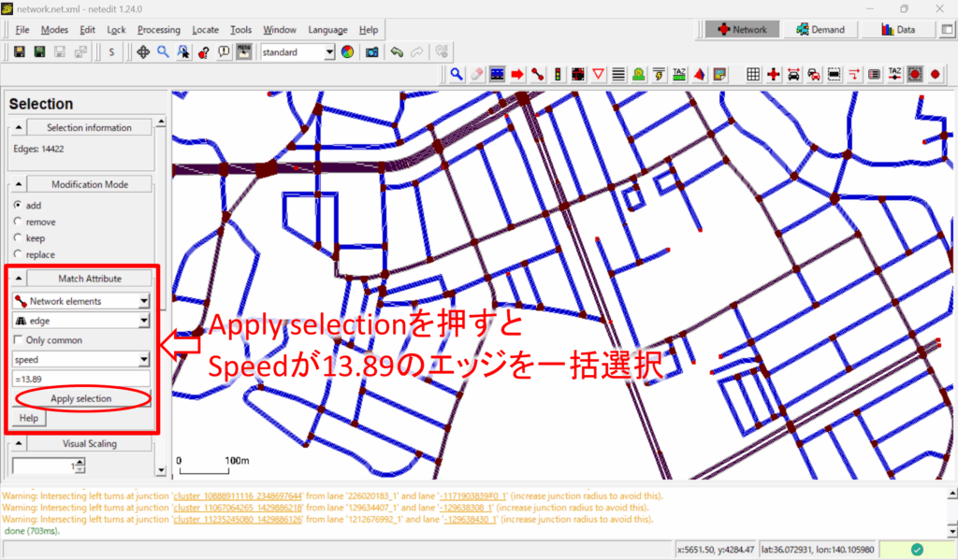
Task: Select the inspect mode magnifier icon
Action: tap(457, 74)
